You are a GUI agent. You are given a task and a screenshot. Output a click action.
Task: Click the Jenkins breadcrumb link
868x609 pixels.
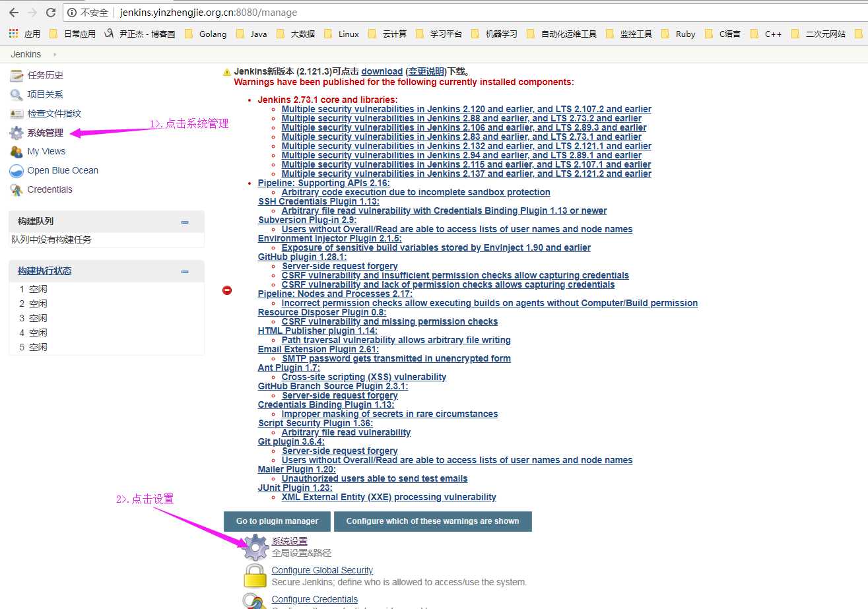26,54
